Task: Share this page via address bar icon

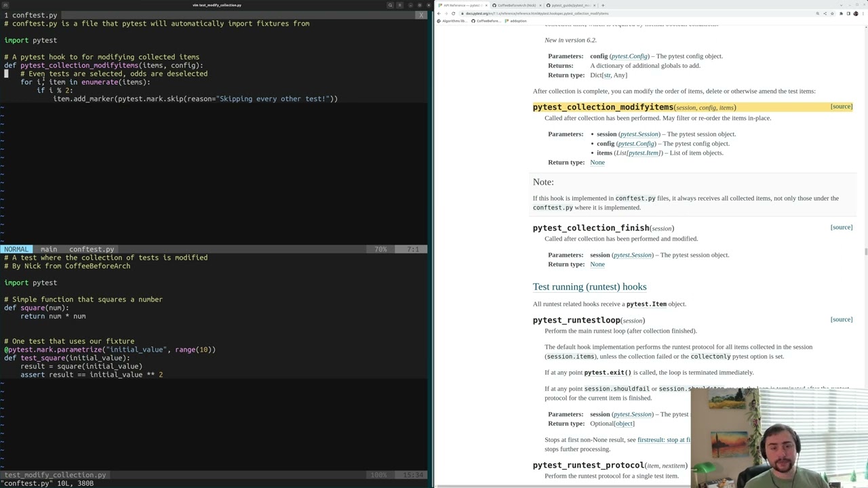Action: [825, 14]
